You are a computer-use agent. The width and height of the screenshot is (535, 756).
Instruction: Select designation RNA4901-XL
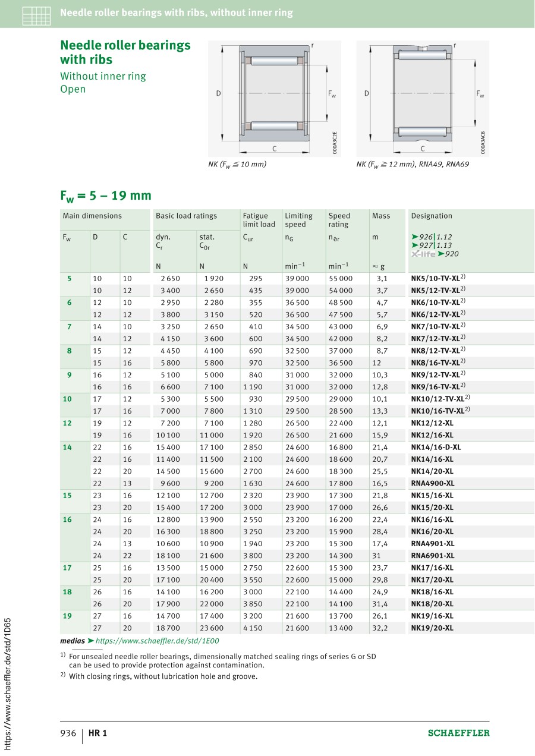click(433, 543)
